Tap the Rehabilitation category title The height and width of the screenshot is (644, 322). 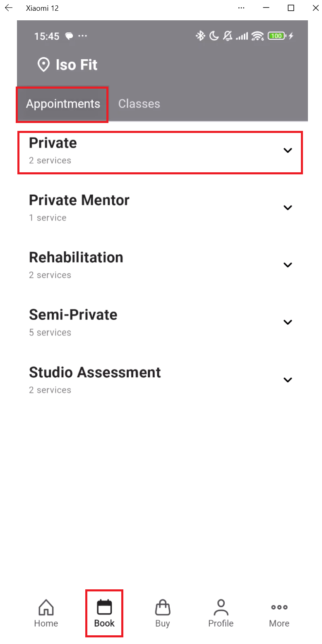pyautogui.click(x=76, y=258)
